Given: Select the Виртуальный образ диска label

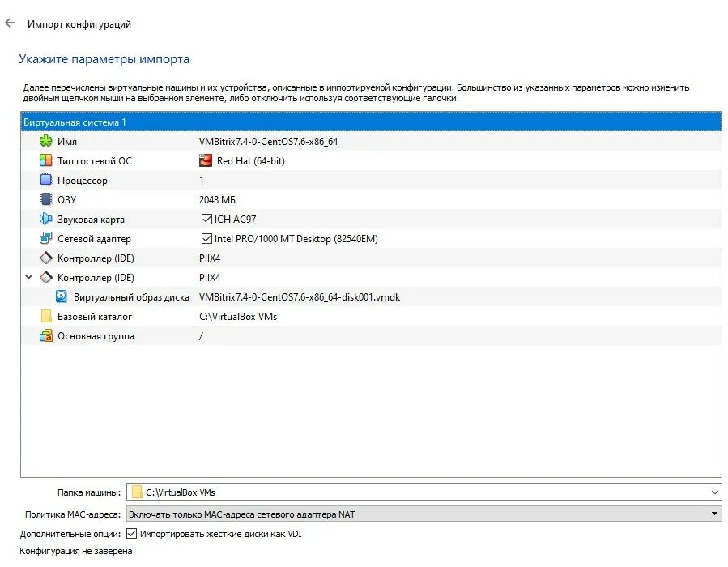Looking at the screenshot, I should coord(131,297).
